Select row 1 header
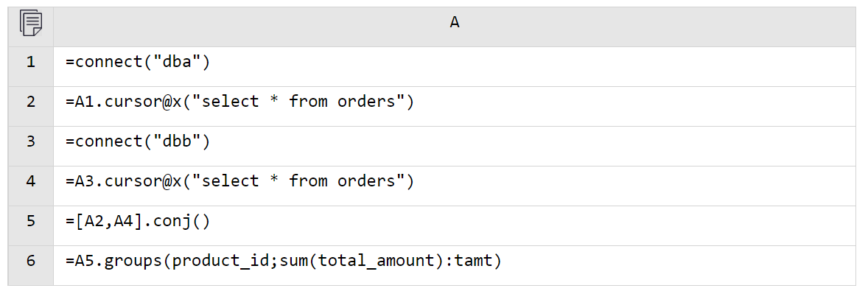This screenshot has width=868, height=291. (30, 62)
